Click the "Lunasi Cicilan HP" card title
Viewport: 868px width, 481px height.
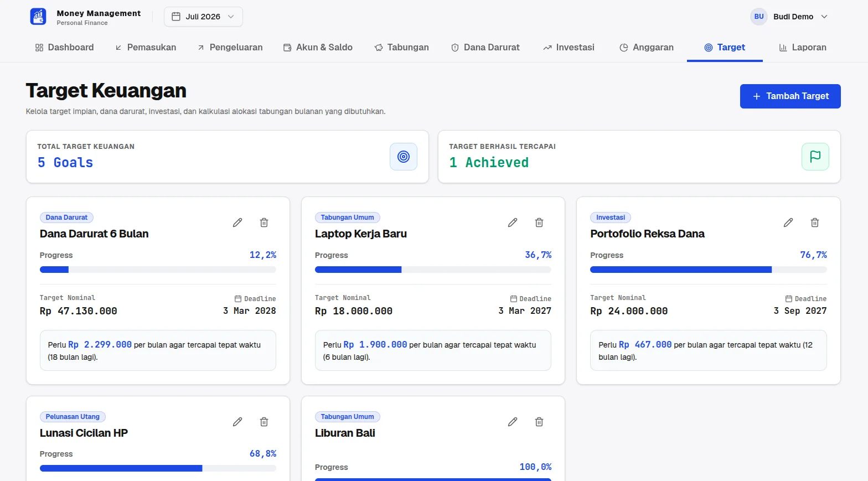[84, 433]
